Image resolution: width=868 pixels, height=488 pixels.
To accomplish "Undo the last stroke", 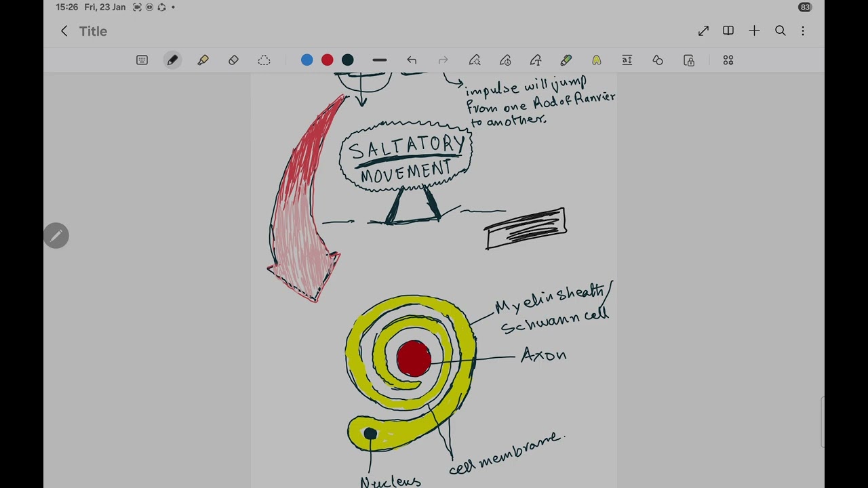I will (412, 60).
